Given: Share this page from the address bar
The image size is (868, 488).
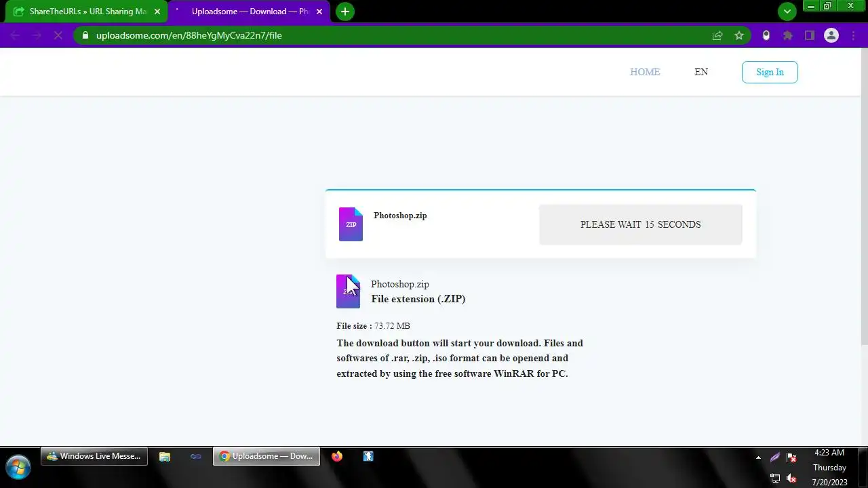Looking at the screenshot, I should (717, 35).
